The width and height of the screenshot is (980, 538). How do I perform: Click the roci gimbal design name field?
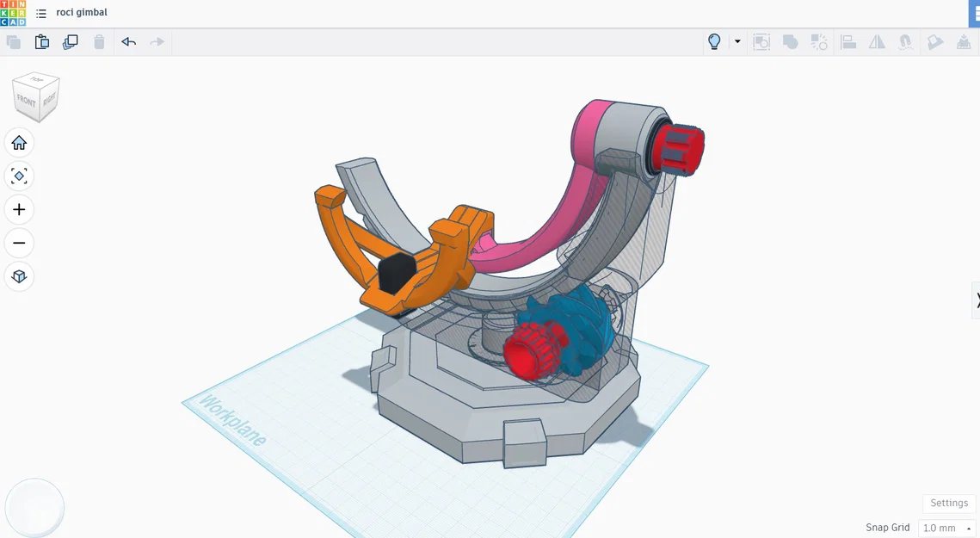(x=80, y=12)
